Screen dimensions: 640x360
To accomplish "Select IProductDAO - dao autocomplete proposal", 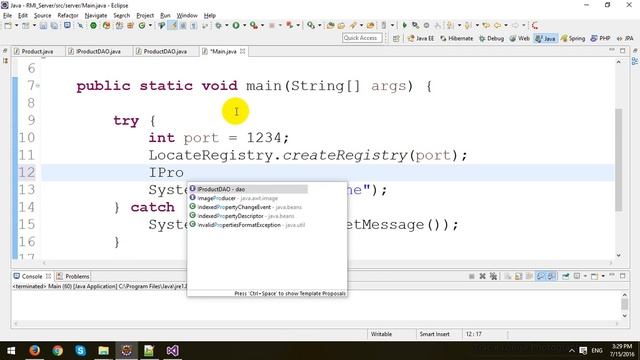I will [x=248, y=189].
